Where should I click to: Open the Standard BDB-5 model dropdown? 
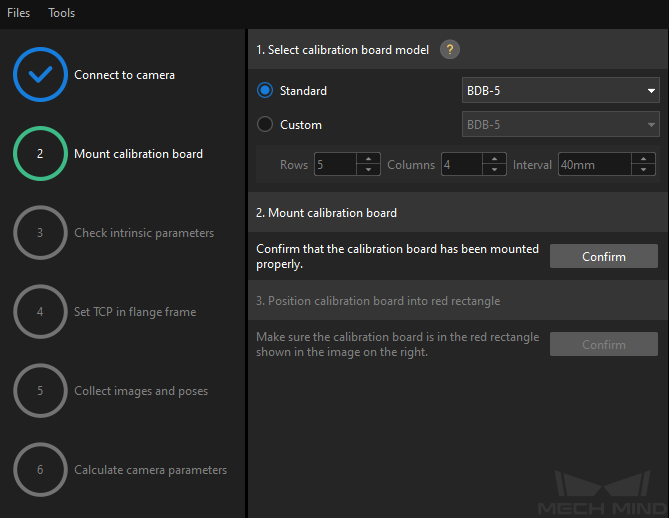coord(561,90)
